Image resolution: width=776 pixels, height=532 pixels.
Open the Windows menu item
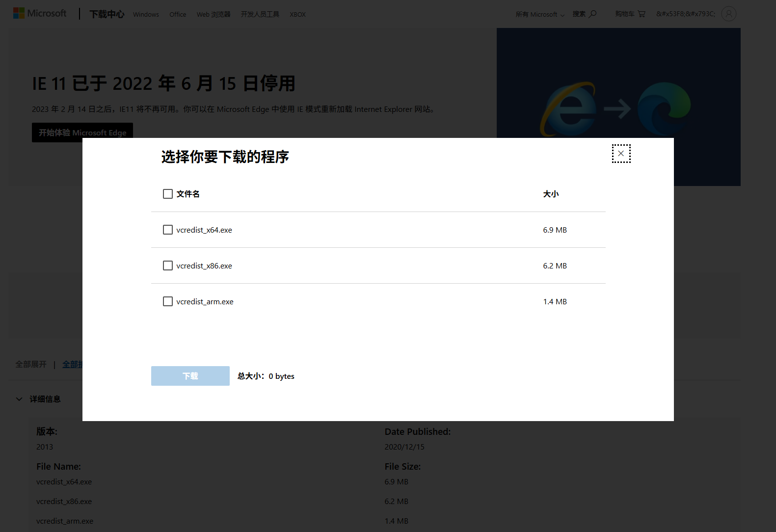(146, 14)
